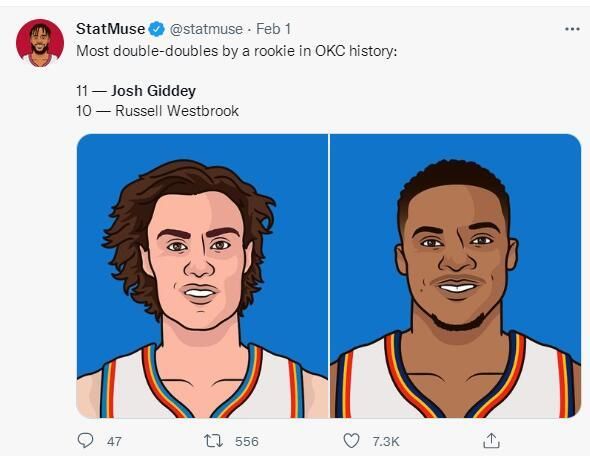
Task: Open the Josh Giddey illustration image
Action: (202, 276)
